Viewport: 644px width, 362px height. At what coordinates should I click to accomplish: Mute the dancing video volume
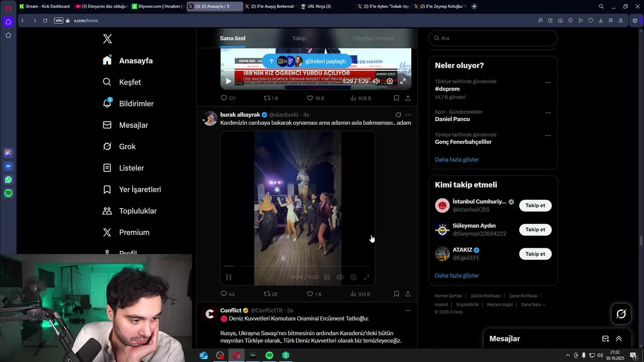click(x=340, y=277)
